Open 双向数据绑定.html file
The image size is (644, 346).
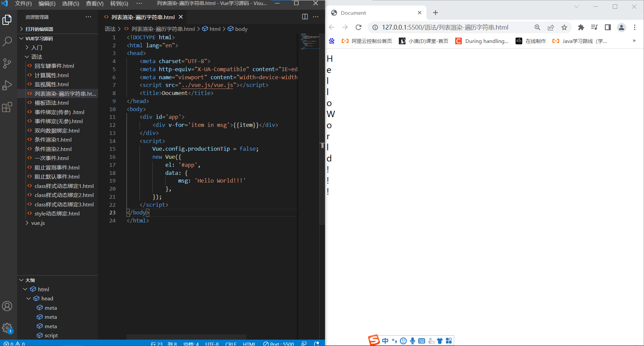point(57,131)
